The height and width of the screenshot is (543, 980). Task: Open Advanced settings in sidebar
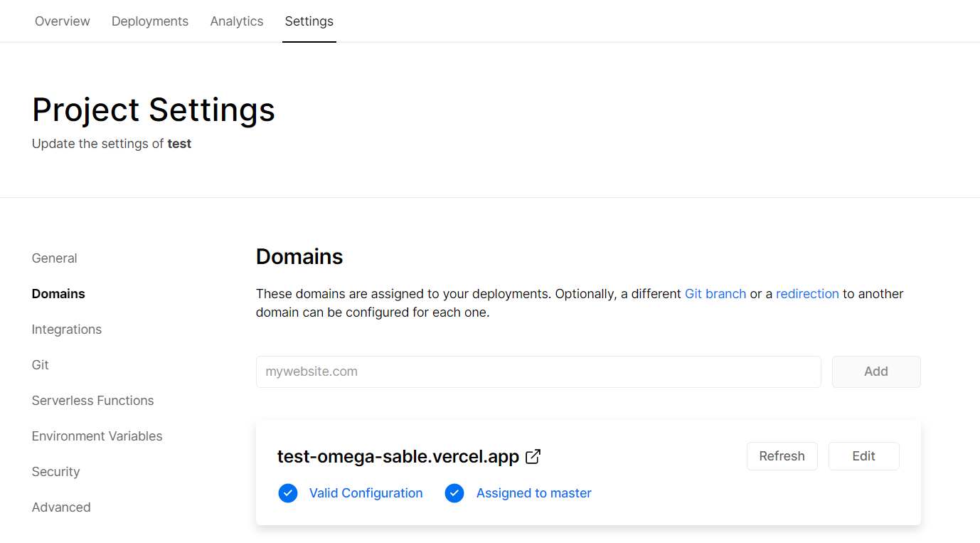61,507
